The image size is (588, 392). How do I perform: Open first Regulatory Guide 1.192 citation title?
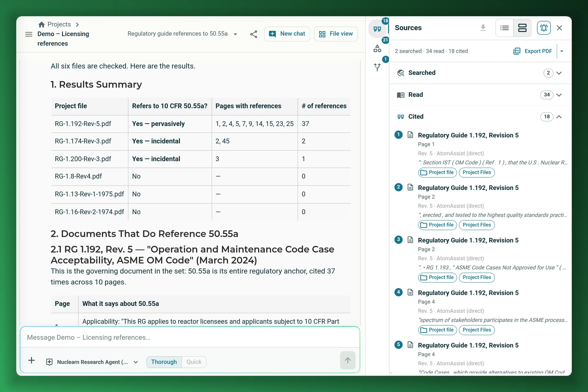468,135
